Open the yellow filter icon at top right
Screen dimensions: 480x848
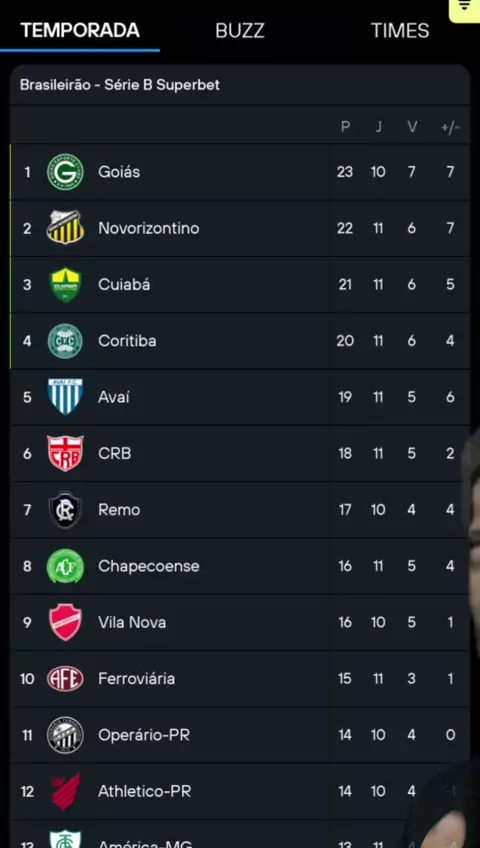tap(464, 8)
